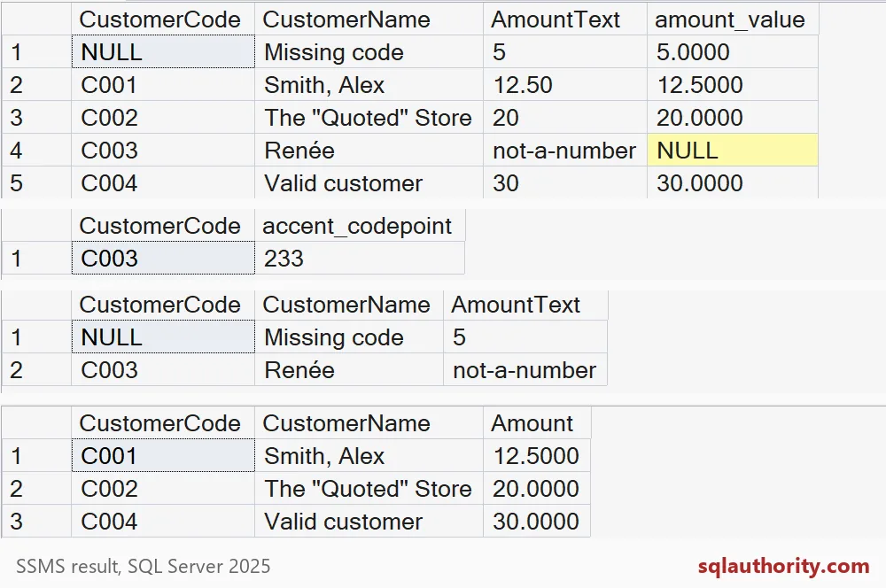Select 30.0000 in the Amount column
The height and width of the screenshot is (588, 886).
pos(537,522)
